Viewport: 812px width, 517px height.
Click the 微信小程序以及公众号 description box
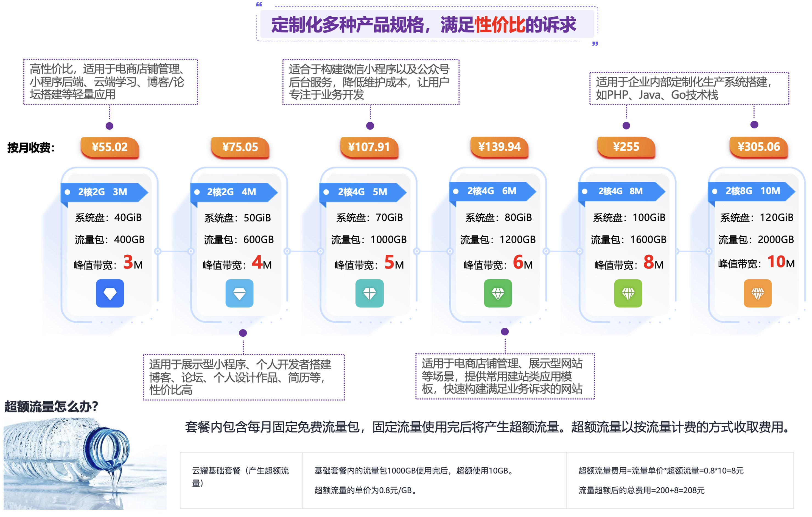pyautogui.click(x=371, y=82)
